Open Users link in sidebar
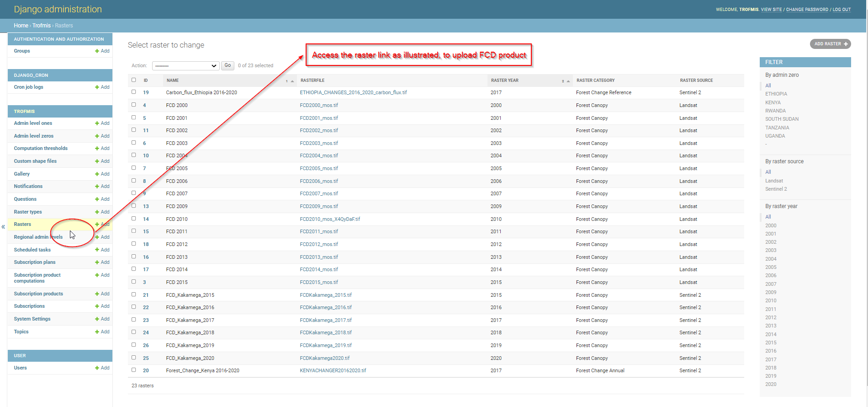Image resolution: width=868 pixels, height=407 pixels. click(x=20, y=368)
